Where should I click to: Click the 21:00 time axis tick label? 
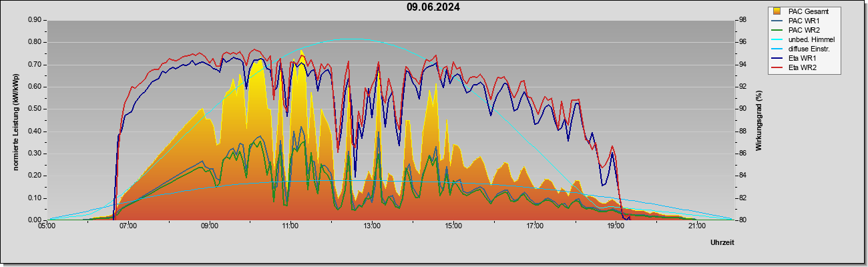(x=697, y=226)
